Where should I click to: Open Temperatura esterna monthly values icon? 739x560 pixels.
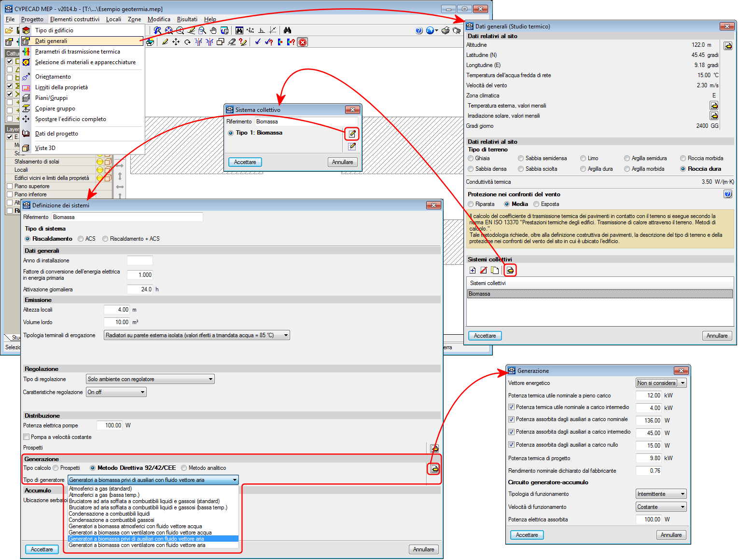pyautogui.click(x=714, y=106)
